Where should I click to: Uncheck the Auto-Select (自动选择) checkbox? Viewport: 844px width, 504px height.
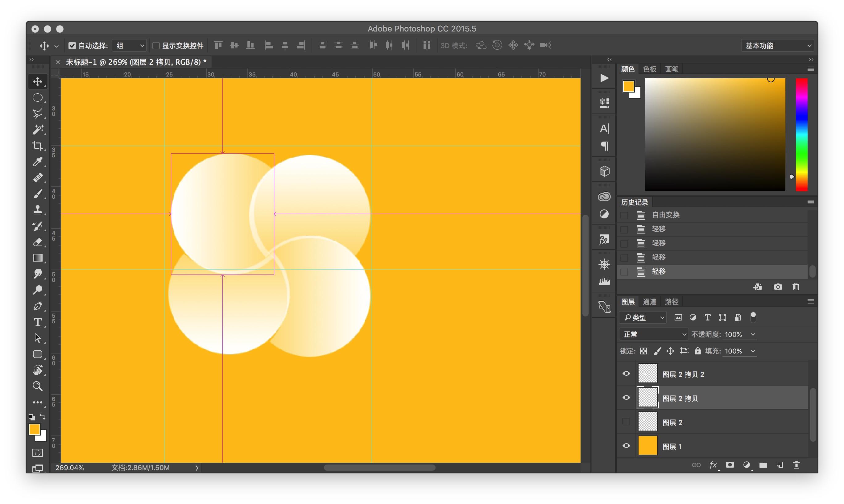[72, 46]
